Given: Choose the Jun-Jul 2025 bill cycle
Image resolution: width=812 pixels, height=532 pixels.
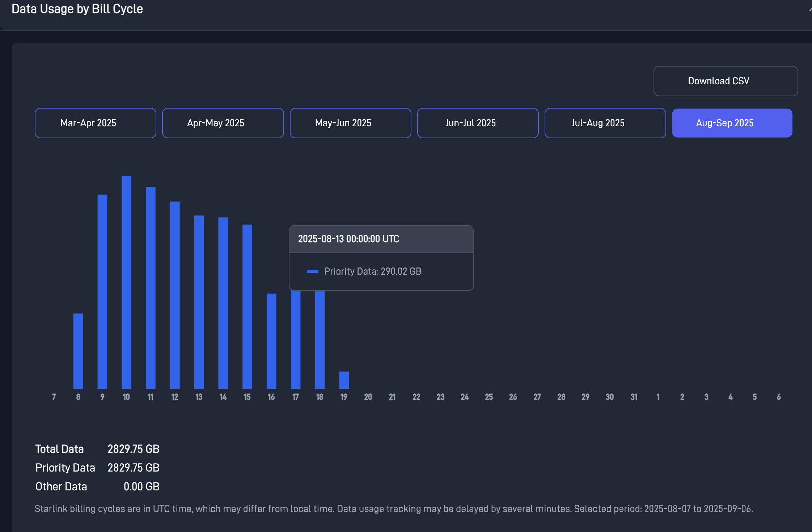Looking at the screenshot, I should pos(478,123).
